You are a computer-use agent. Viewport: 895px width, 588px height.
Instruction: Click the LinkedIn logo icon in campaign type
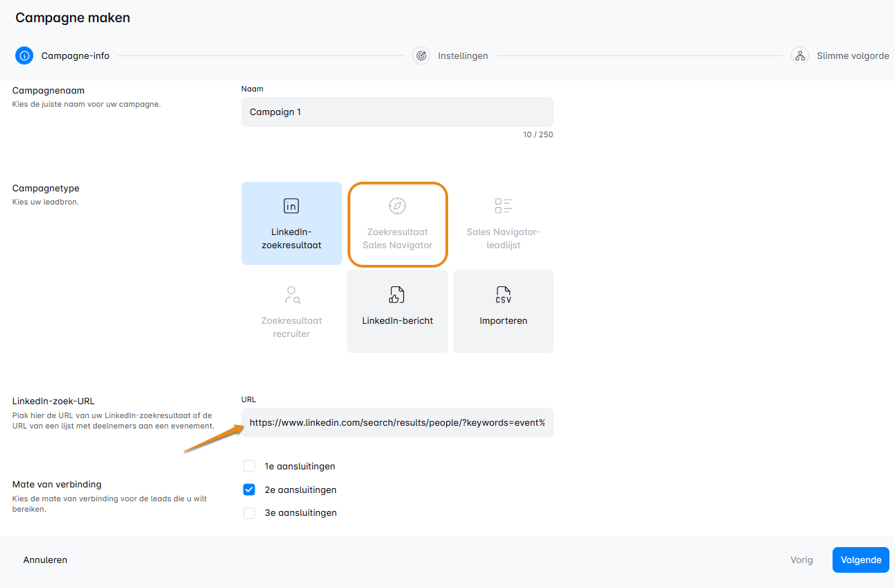(291, 206)
